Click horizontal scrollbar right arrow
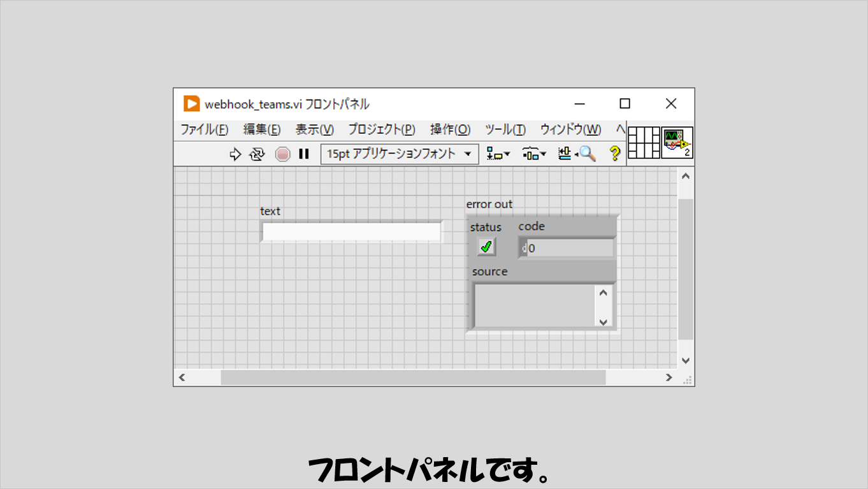 [x=669, y=377]
